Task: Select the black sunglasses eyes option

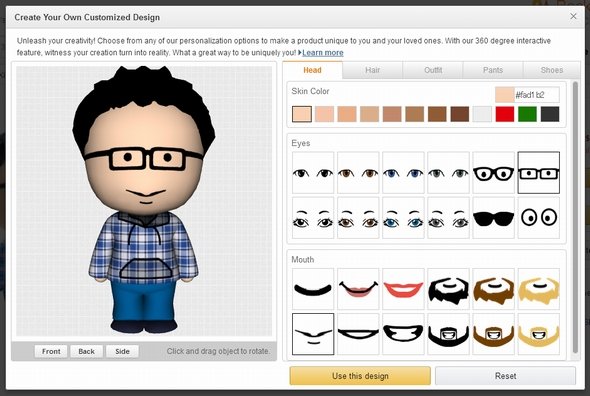Action: [493, 218]
